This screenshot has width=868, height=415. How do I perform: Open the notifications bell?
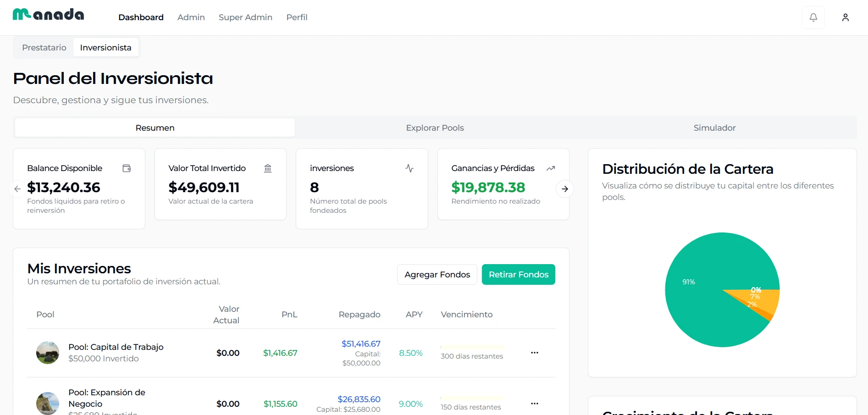[813, 17]
